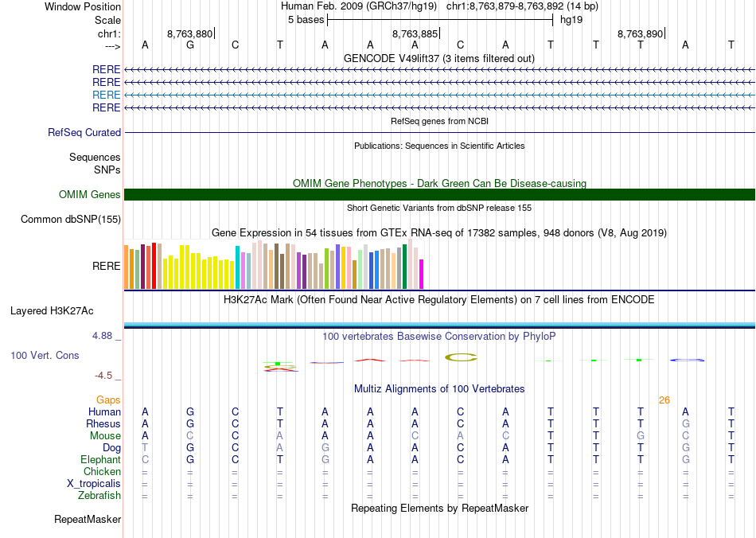
Task: Click position marker 8,763,890
Action: coord(641,33)
